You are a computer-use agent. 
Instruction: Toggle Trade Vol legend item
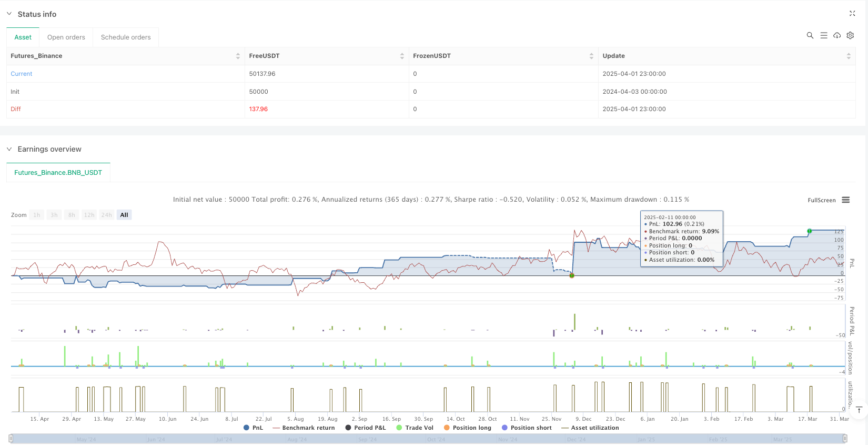(x=415, y=428)
